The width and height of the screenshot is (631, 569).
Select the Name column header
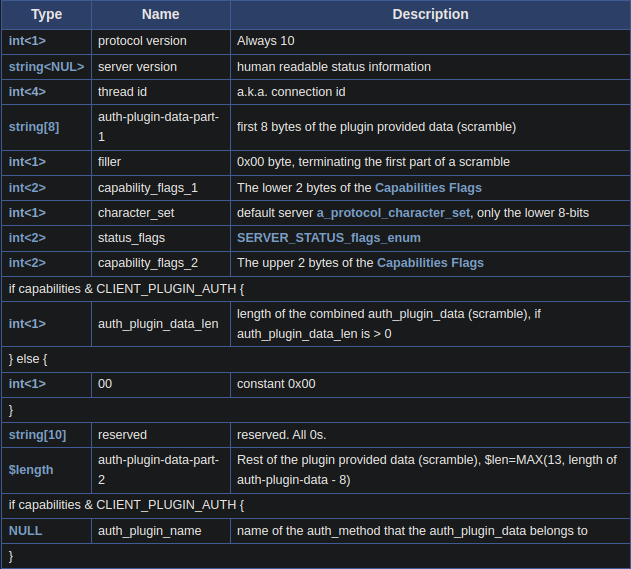coord(161,14)
